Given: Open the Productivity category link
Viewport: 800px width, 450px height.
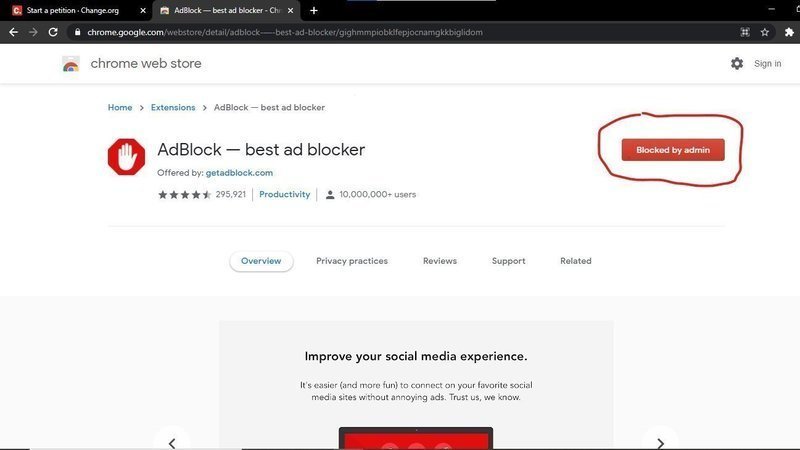Looking at the screenshot, I should tap(285, 194).
